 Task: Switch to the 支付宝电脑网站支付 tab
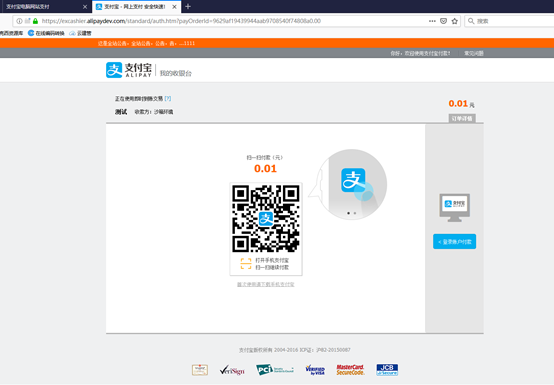coord(46,7)
